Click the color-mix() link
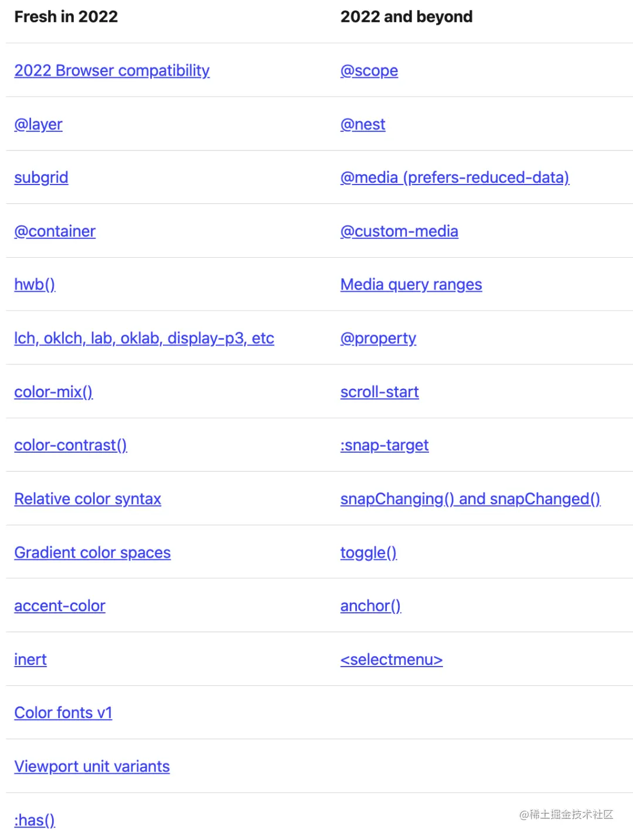Screen dimensions: 633x840 [x=53, y=392]
